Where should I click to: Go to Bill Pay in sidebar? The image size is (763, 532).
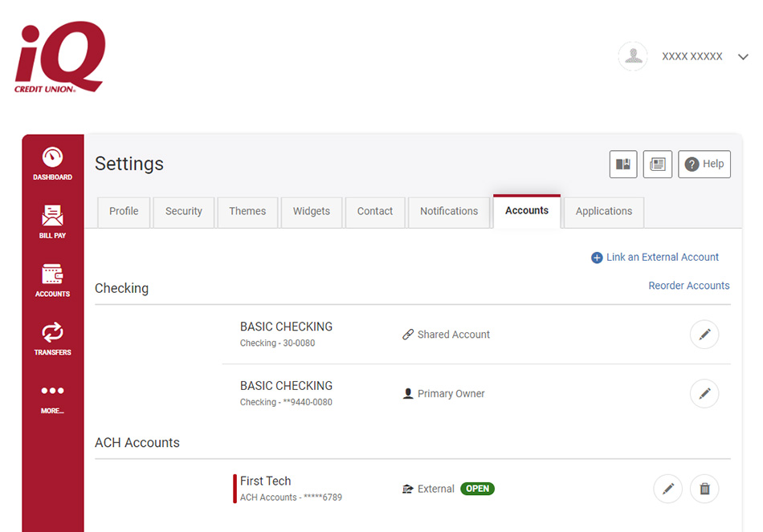coord(52,221)
